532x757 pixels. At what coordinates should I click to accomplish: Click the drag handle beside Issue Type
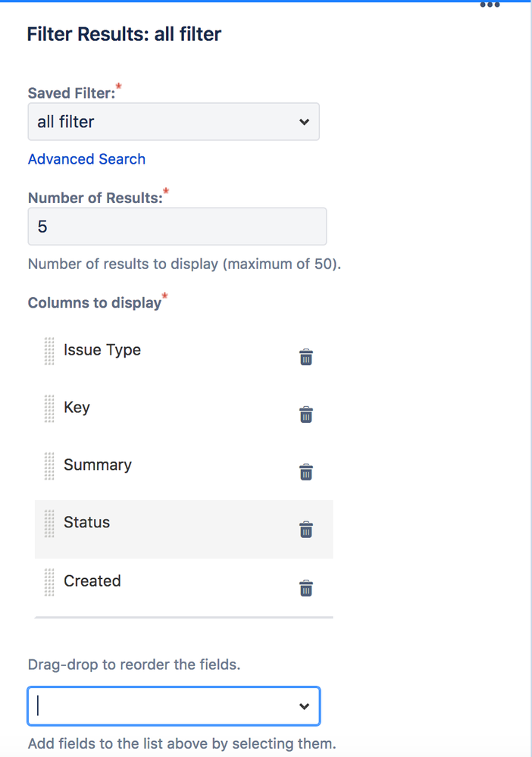click(x=49, y=351)
